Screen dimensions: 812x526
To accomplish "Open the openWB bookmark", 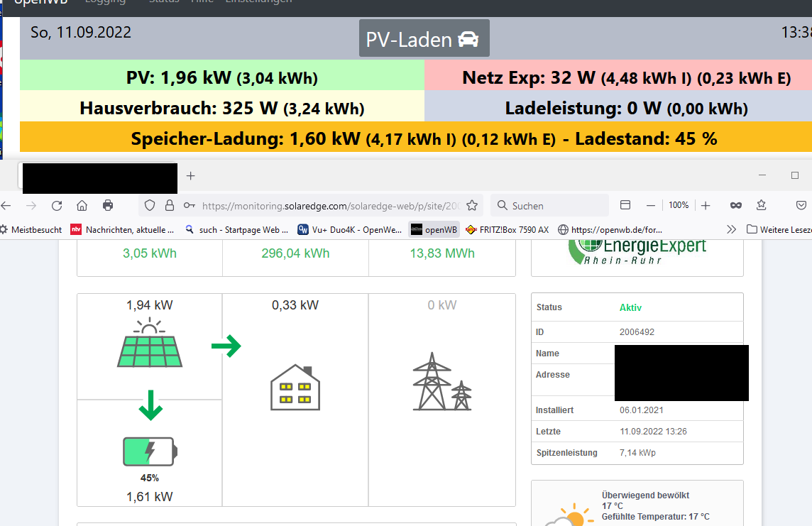I will (x=434, y=229).
